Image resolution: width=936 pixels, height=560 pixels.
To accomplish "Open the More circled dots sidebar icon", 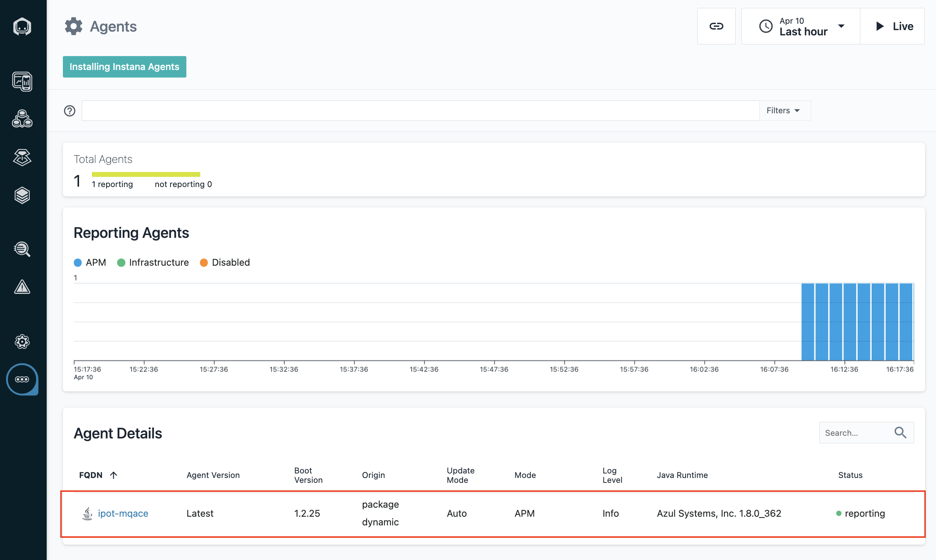I will tap(22, 379).
